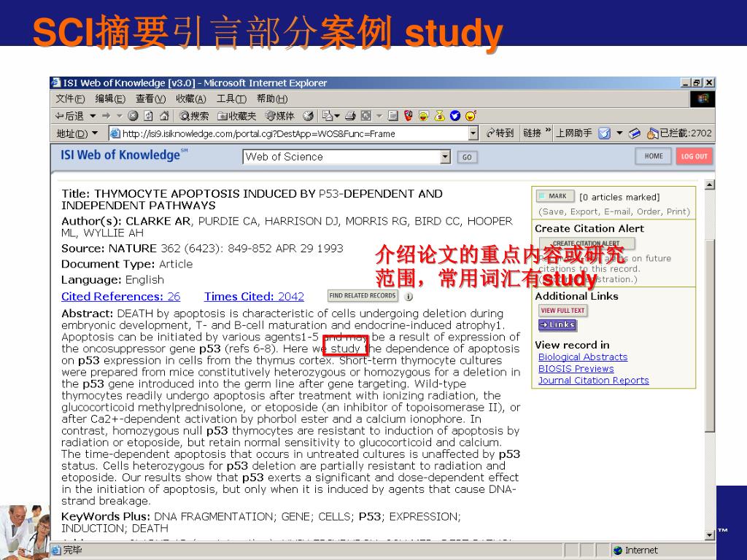Click the HOME button
747x560 pixels.
coord(654,156)
